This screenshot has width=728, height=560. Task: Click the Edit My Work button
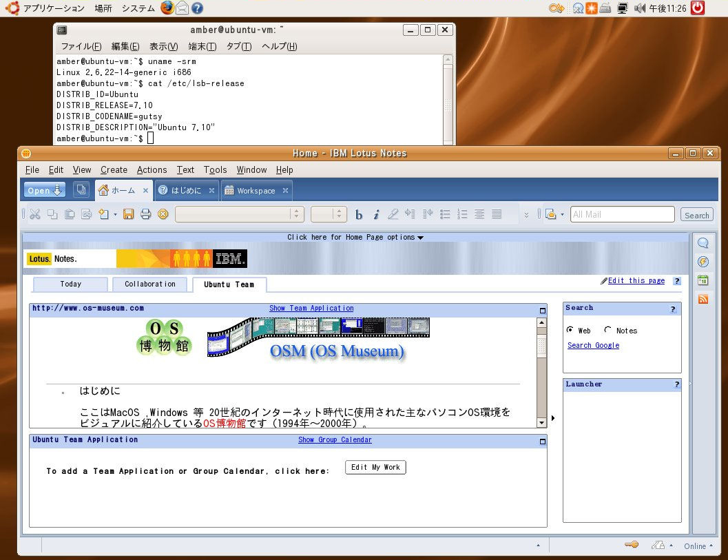pos(375,467)
